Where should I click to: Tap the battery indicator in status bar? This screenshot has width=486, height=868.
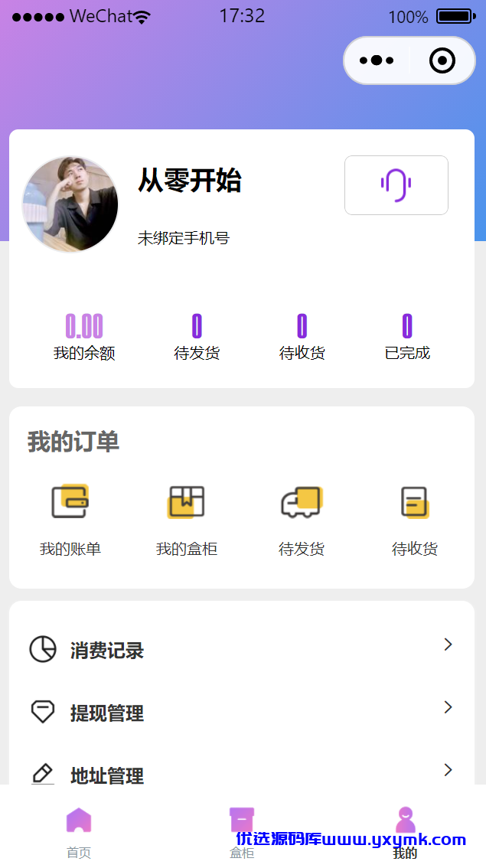(x=456, y=17)
